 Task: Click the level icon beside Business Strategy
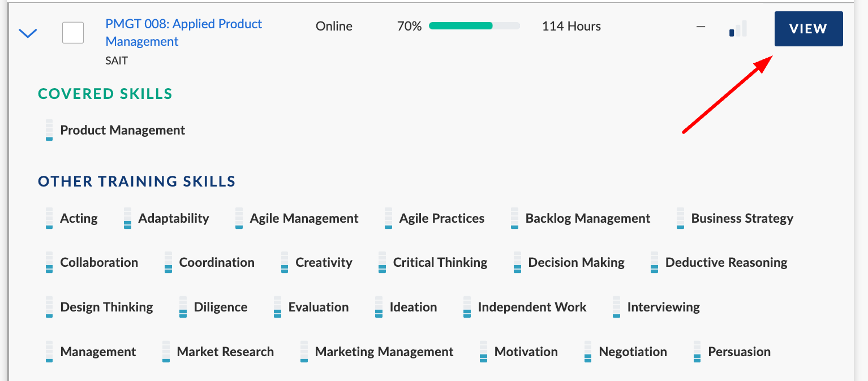[680, 218]
